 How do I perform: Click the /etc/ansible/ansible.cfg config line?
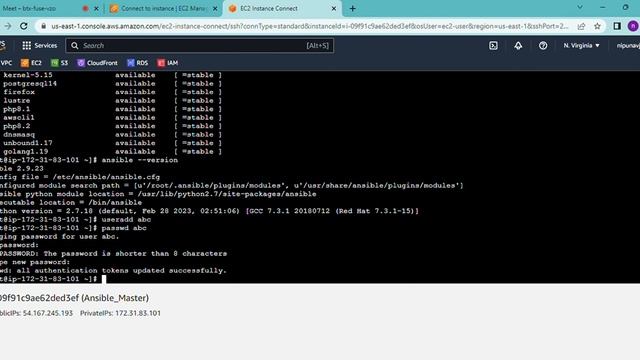click(x=80, y=177)
